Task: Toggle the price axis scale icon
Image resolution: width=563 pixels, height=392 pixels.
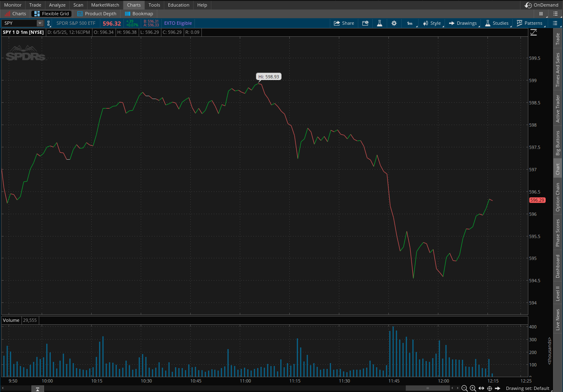Action: [533, 32]
